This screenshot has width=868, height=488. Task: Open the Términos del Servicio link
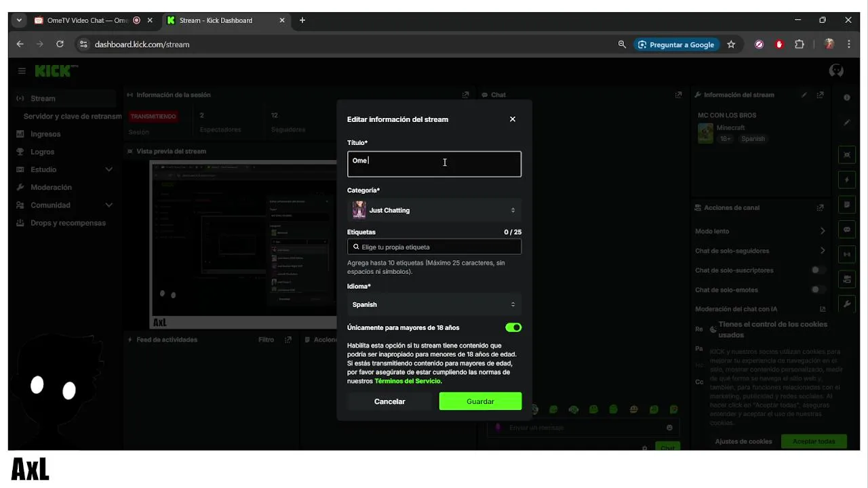(408, 381)
